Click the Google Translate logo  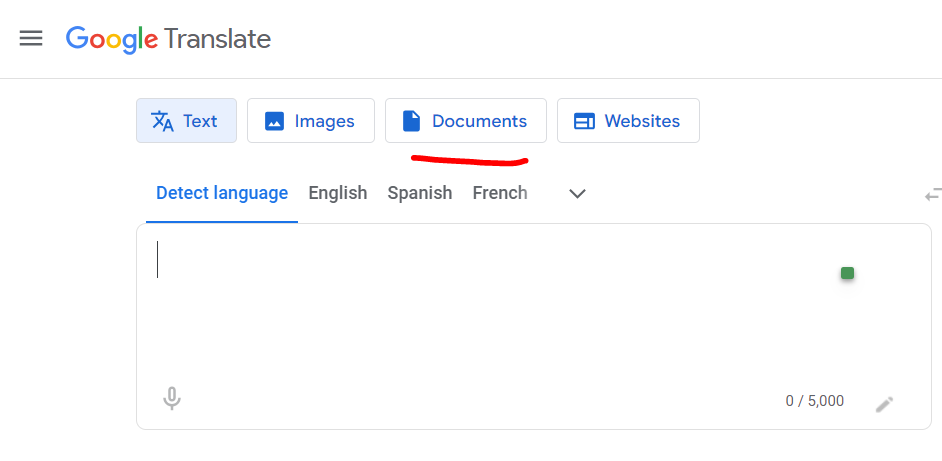tap(168, 39)
